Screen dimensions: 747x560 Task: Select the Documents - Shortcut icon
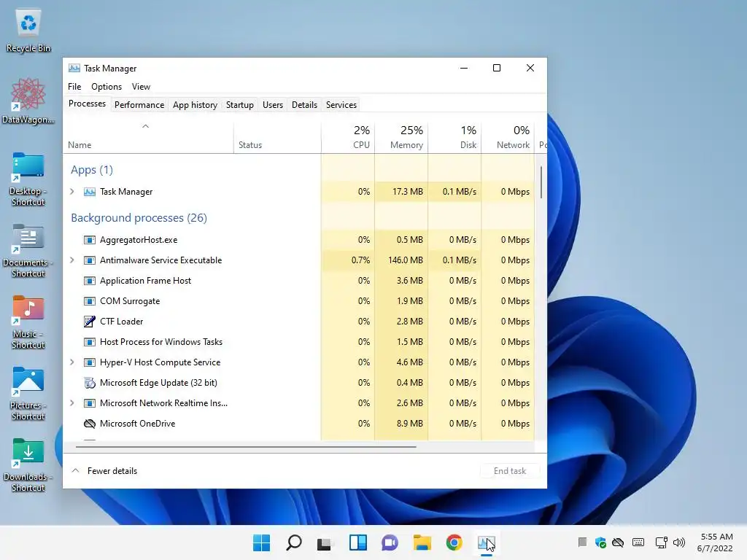28,251
